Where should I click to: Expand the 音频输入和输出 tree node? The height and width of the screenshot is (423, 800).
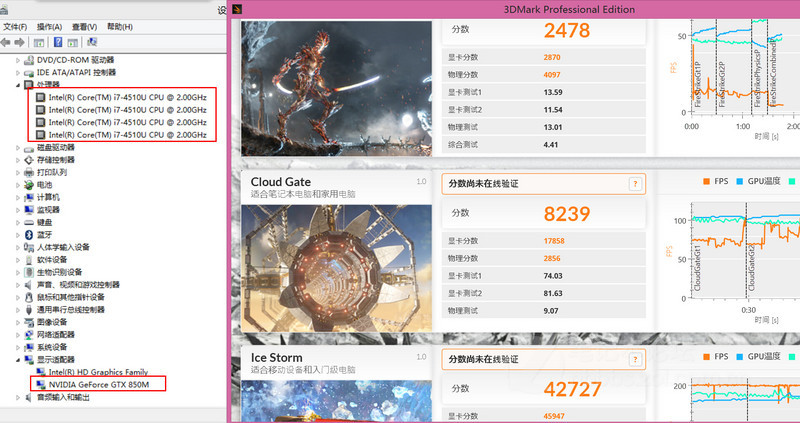pyautogui.click(x=18, y=397)
